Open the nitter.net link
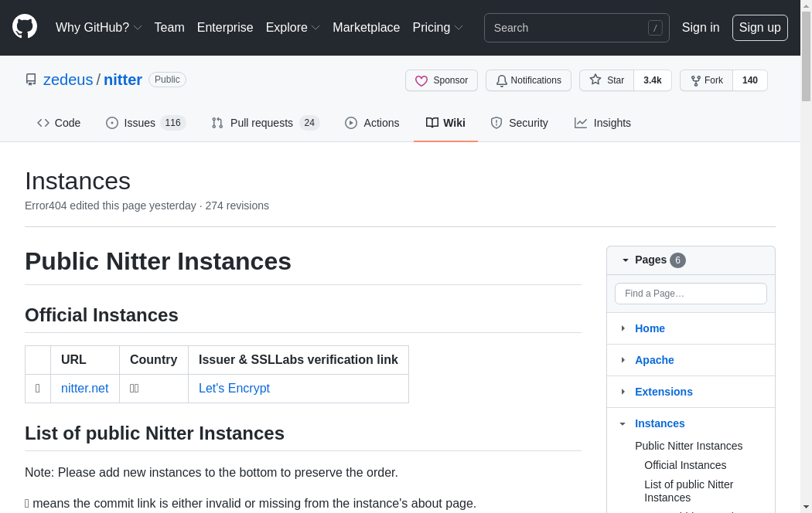 point(84,389)
